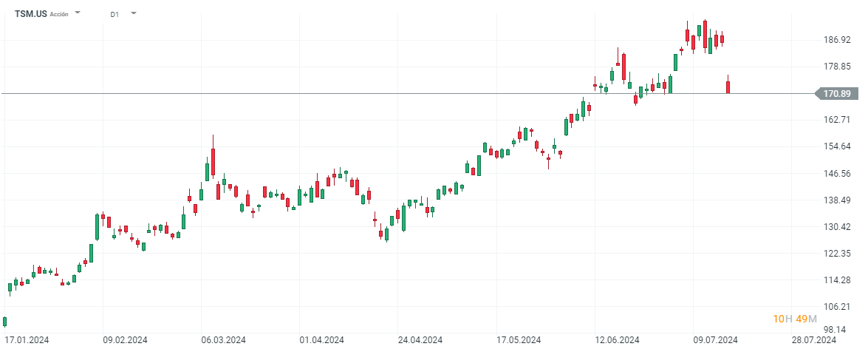Screen dimensions: 868x352
Task: Expand the D1 timeframe dropdown arrow
Action: click(x=134, y=13)
